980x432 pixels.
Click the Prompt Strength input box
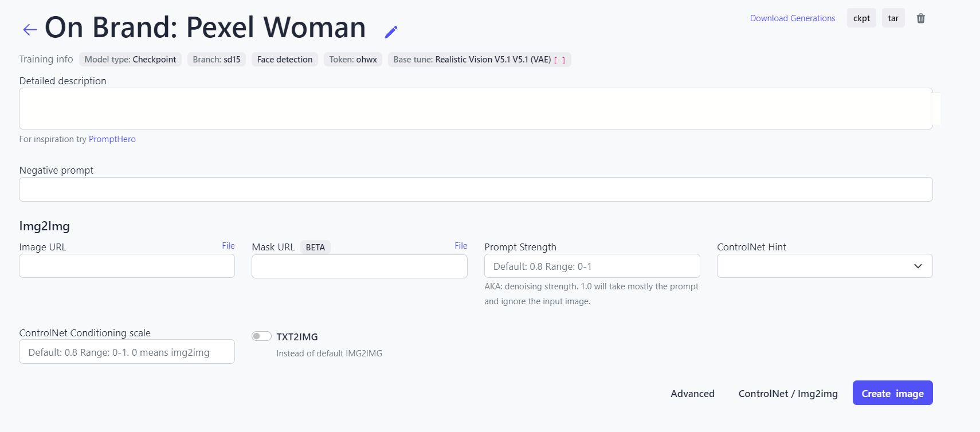click(591, 266)
